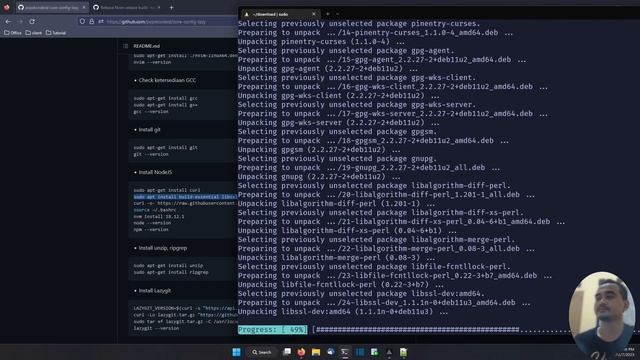
Task: Select the "sudo apt-get install git" code line
Action: 166,147
